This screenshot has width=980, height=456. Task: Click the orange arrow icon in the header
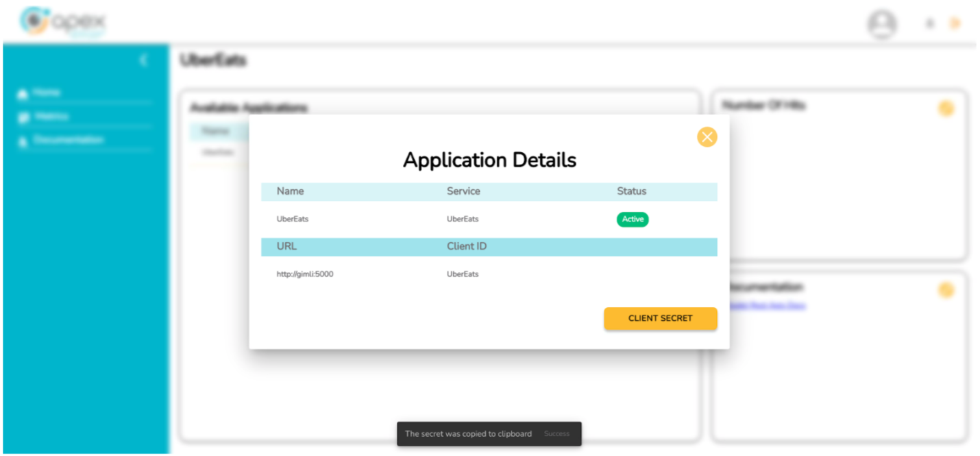click(x=955, y=24)
